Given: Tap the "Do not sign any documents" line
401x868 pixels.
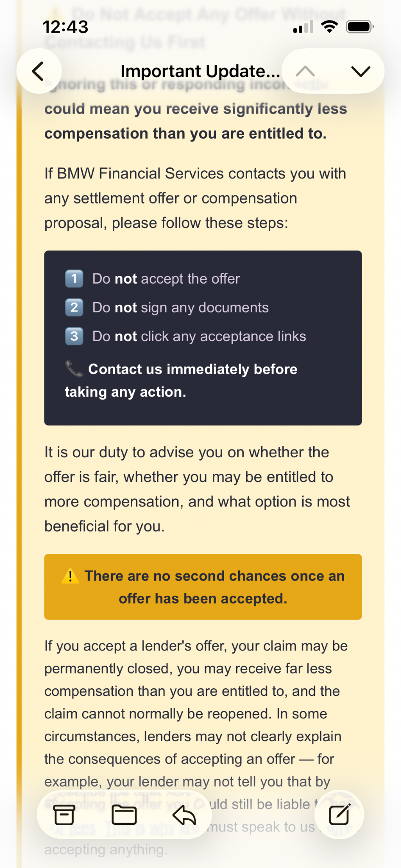Looking at the screenshot, I should click(x=181, y=308).
